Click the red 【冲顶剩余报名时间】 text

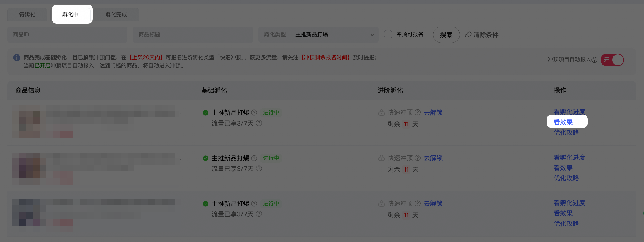(x=325, y=58)
